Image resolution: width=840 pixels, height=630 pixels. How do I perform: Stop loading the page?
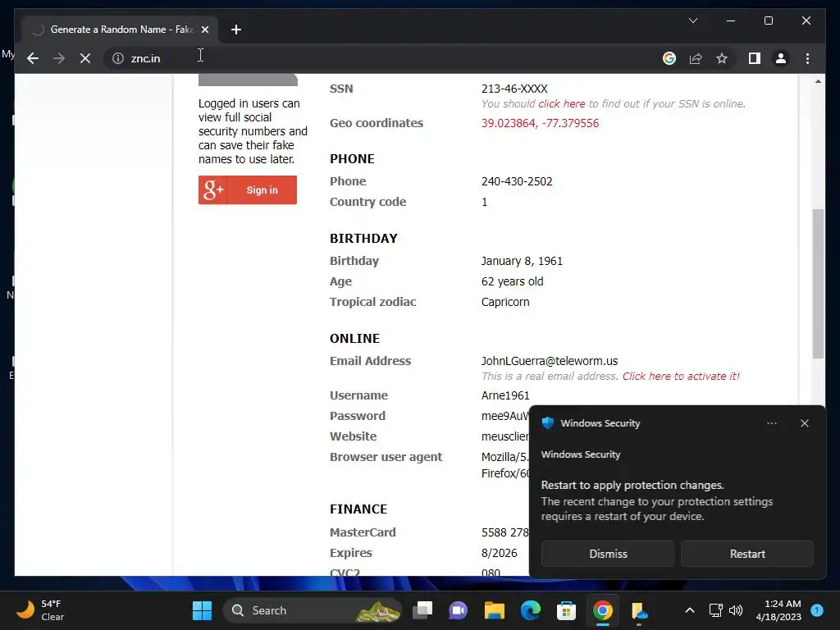[85, 58]
